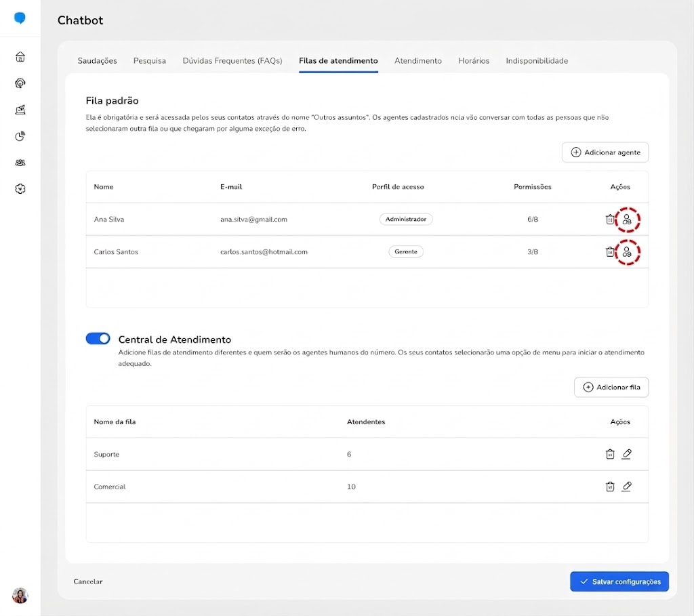
Task: Toggle the Central de Atendimento switch
Action: pos(98,339)
